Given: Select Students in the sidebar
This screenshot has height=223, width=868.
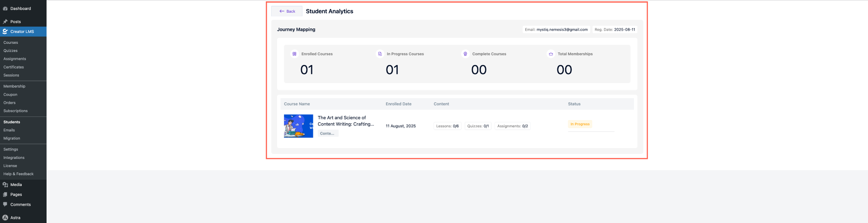Looking at the screenshot, I should coord(12,122).
